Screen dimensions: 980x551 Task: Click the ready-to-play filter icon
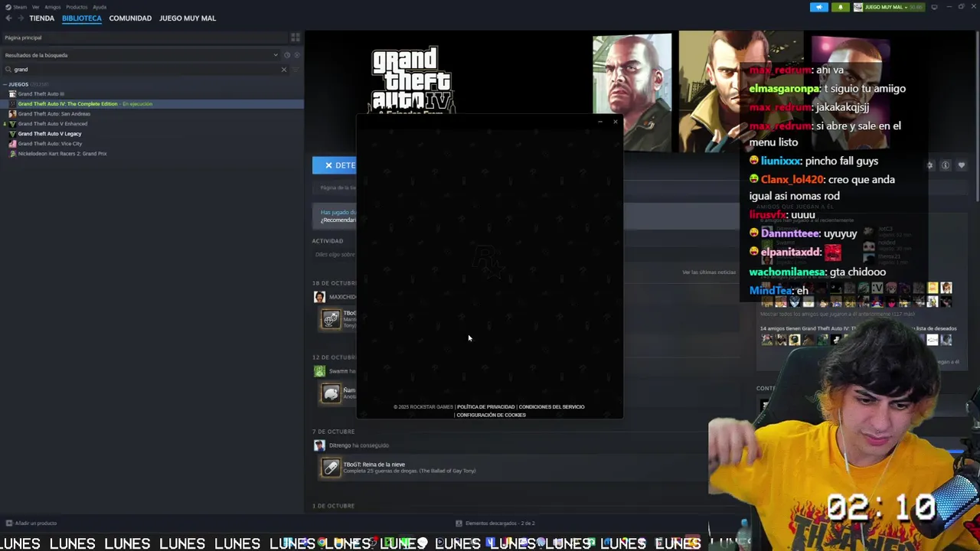(297, 55)
